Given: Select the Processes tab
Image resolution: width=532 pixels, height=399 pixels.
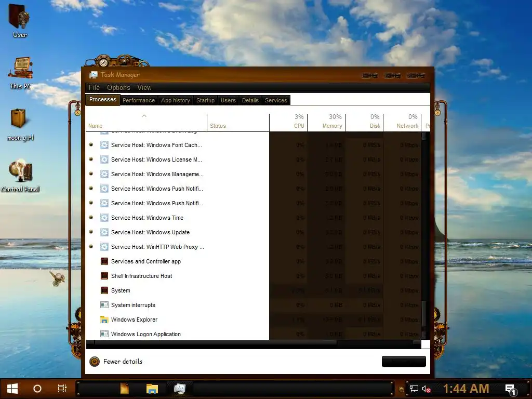Looking at the screenshot, I should 102,99.
